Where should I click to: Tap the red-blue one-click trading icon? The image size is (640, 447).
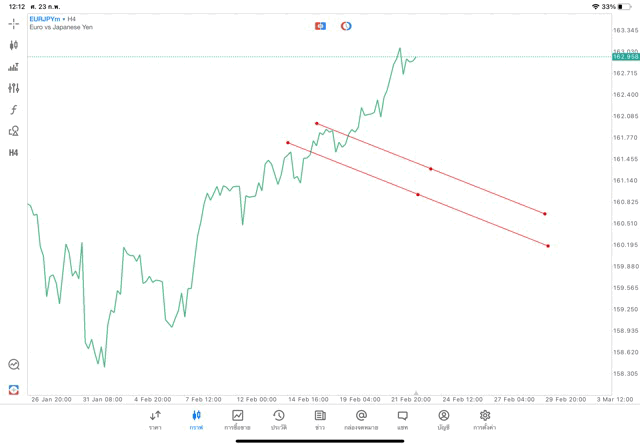(x=320, y=25)
